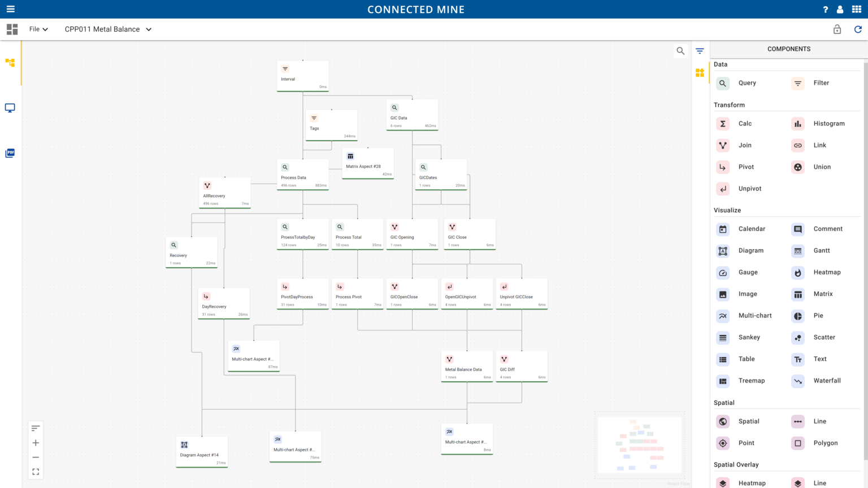Screen dimensions: 868x488
Task: Search the canvas with magnifier icon
Action: tap(680, 51)
